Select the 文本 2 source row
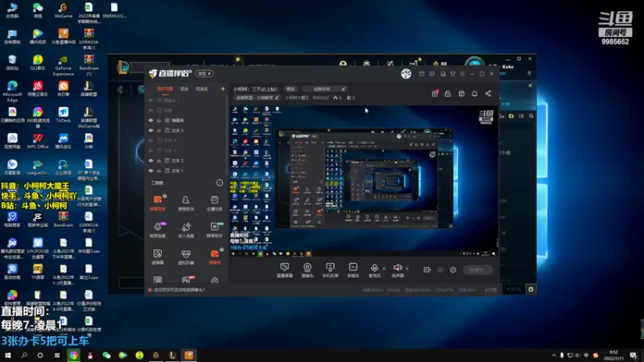The height and width of the screenshot is (362, 644). 187,160
